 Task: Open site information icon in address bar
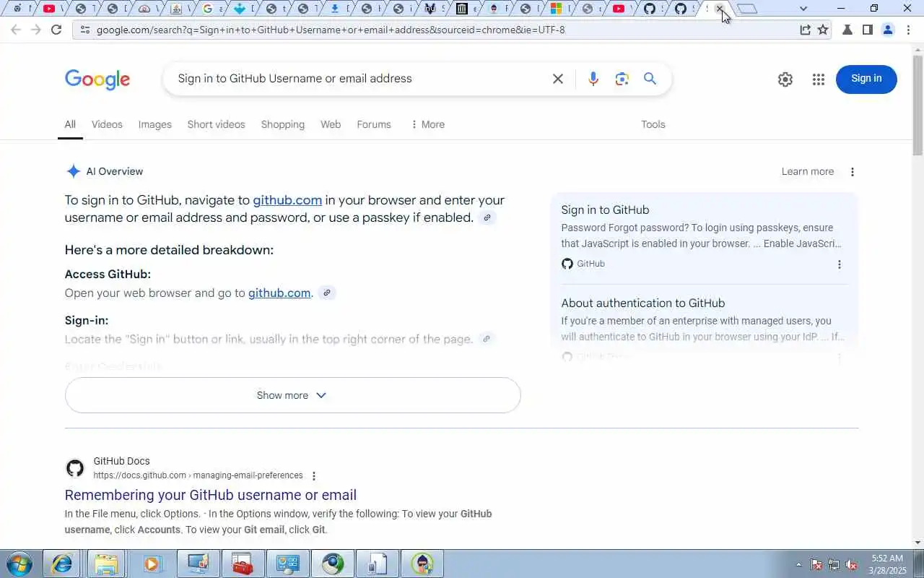tap(84, 30)
